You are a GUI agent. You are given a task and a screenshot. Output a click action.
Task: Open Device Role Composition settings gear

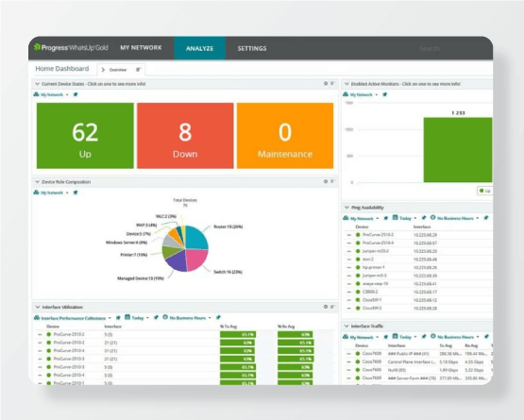326,181
